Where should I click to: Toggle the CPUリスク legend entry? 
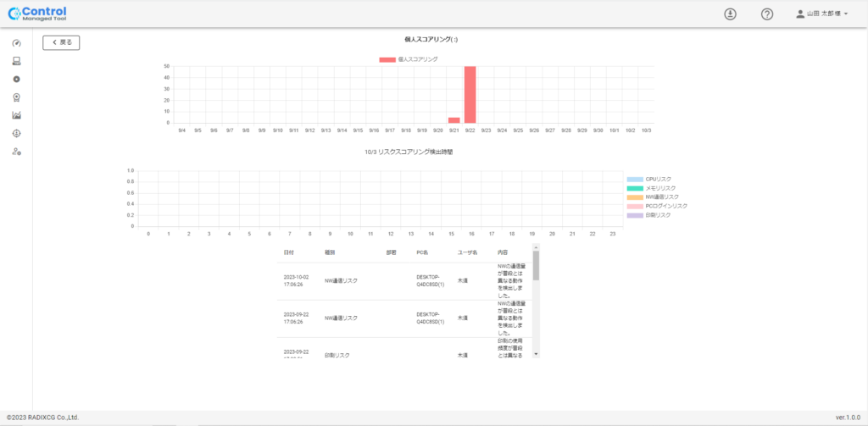(x=648, y=180)
